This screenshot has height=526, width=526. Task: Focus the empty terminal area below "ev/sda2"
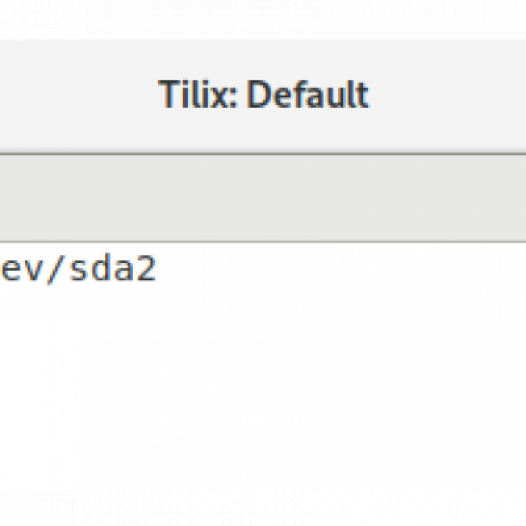[263, 386]
